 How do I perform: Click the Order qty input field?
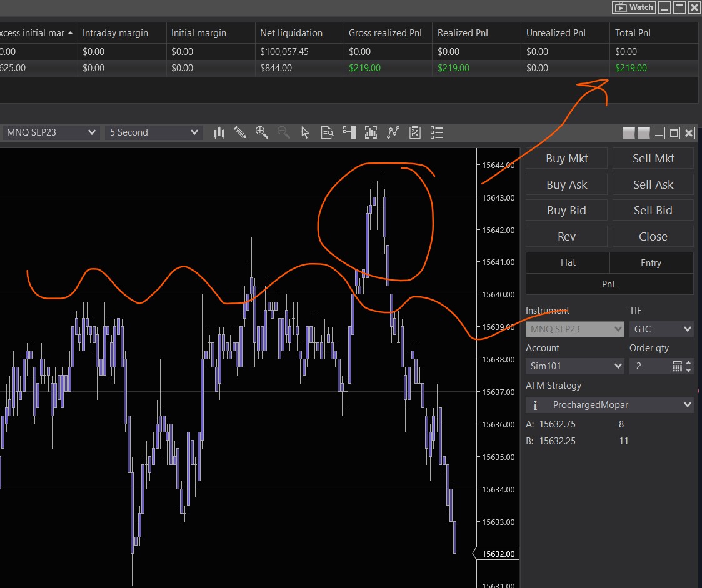[x=650, y=366]
